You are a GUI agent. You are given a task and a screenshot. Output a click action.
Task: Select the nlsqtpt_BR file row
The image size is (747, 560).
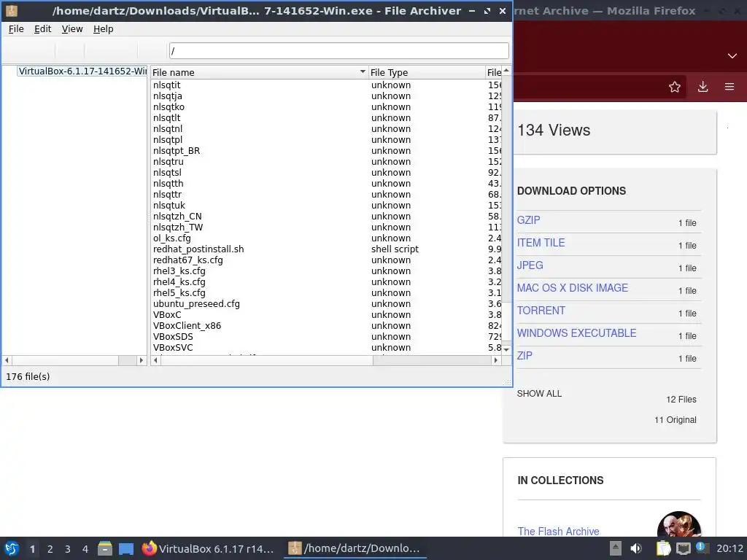(x=326, y=150)
